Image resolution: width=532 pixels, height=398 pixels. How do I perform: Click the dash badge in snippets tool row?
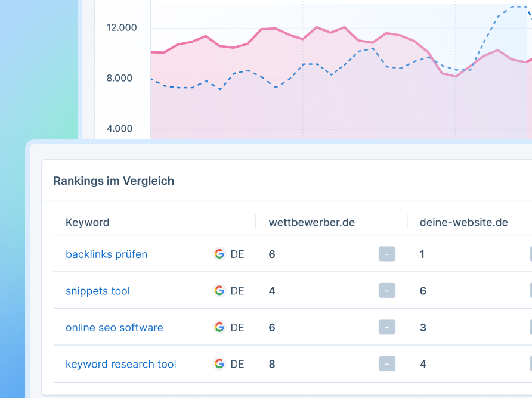[x=387, y=291]
